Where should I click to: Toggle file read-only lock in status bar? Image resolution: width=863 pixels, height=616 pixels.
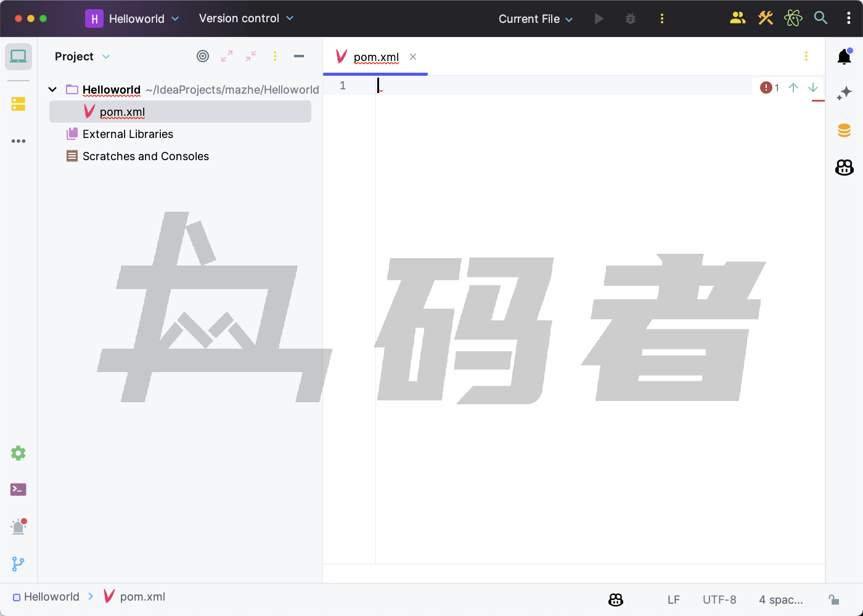(x=833, y=599)
